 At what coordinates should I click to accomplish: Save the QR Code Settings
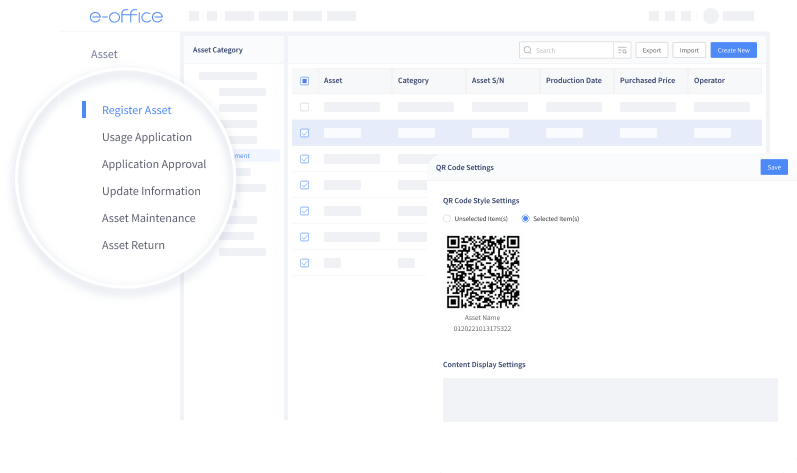(774, 167)
